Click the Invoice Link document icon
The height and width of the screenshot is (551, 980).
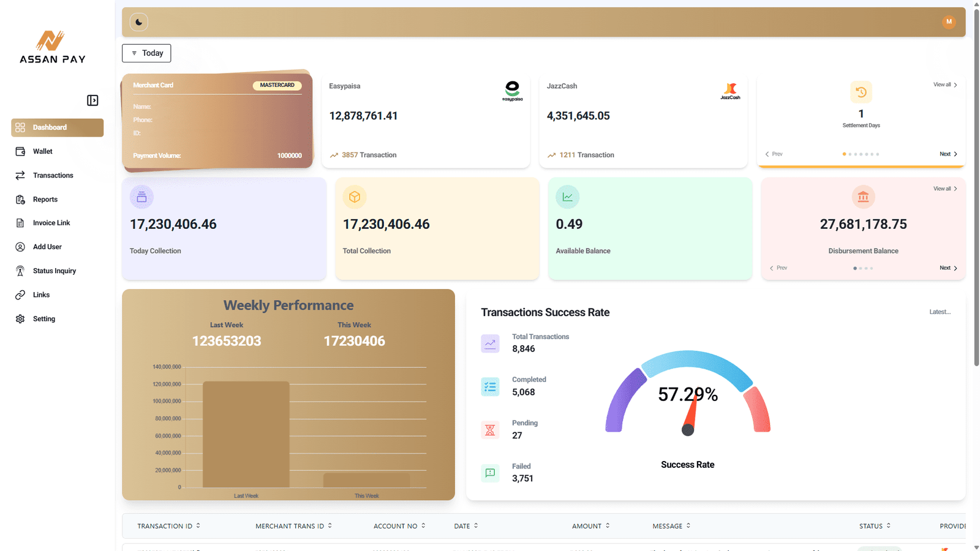coord(20,223)
